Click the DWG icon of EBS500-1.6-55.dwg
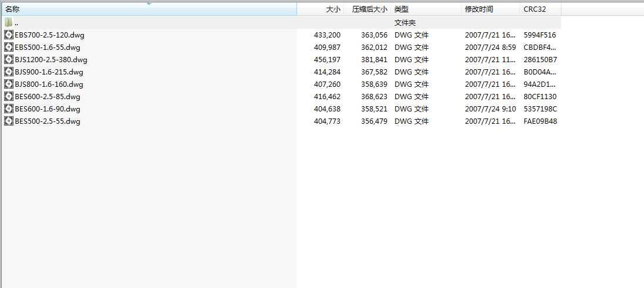644x288 pixels. coord(9,47)
